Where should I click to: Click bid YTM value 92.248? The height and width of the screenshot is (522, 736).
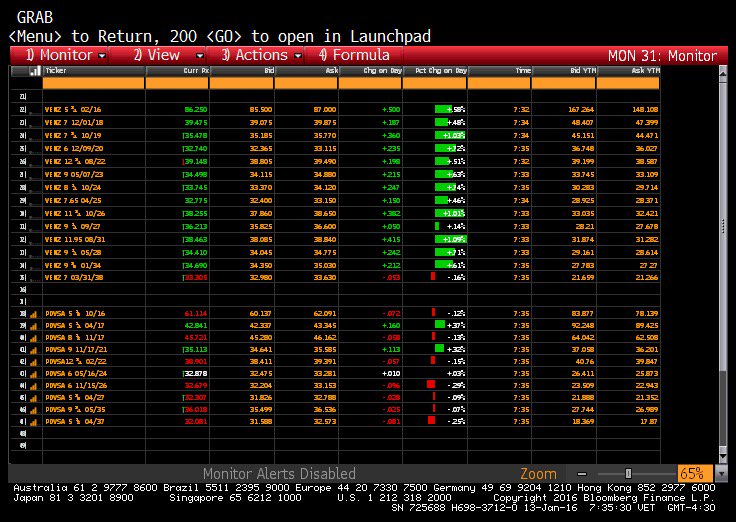(583, 326)
